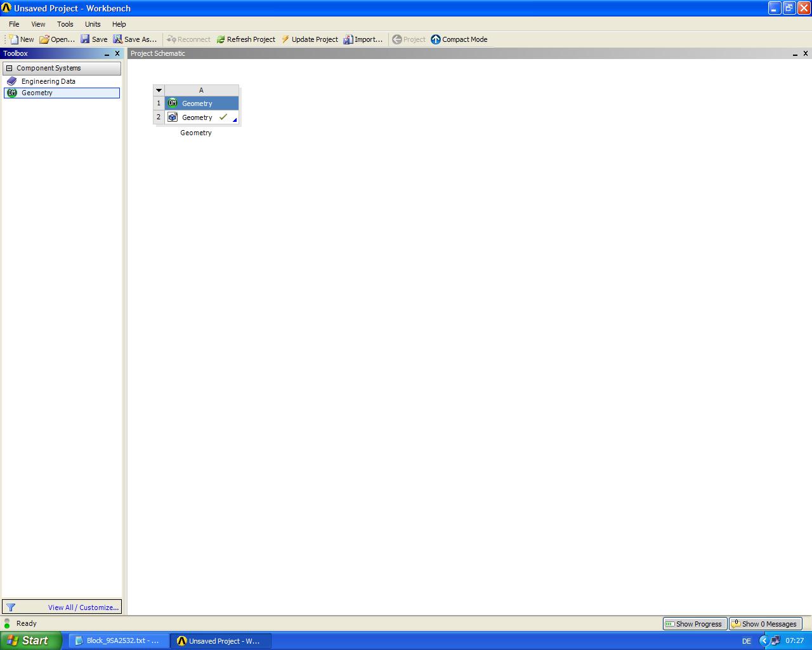This screenshot has height=650, width=812.
Task: Click Unsaved Project Workbench taskbar button
Action: click(220, 641)
